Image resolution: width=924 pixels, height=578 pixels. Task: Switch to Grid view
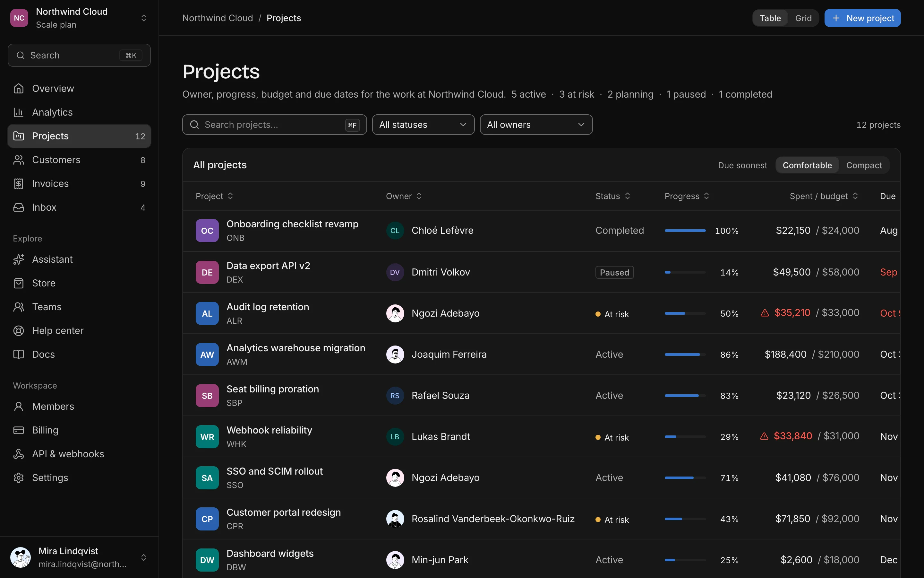pyautogui.click(x=803, y=18)
